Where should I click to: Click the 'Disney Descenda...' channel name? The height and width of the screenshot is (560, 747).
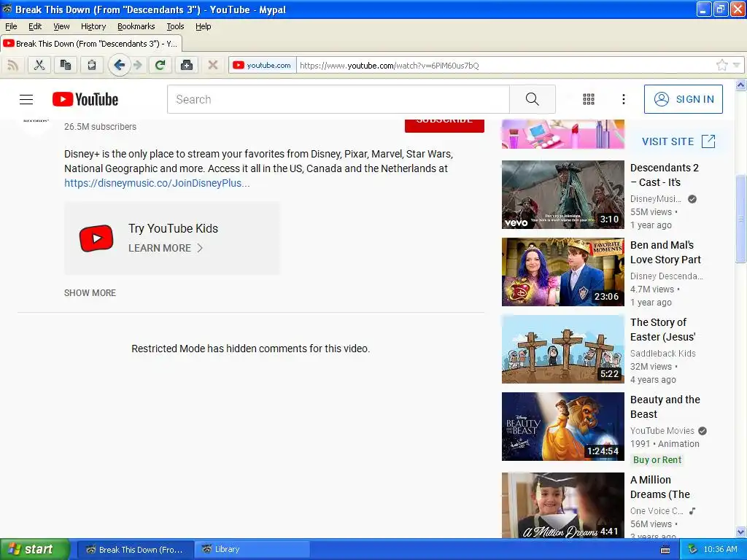point(666,276)
